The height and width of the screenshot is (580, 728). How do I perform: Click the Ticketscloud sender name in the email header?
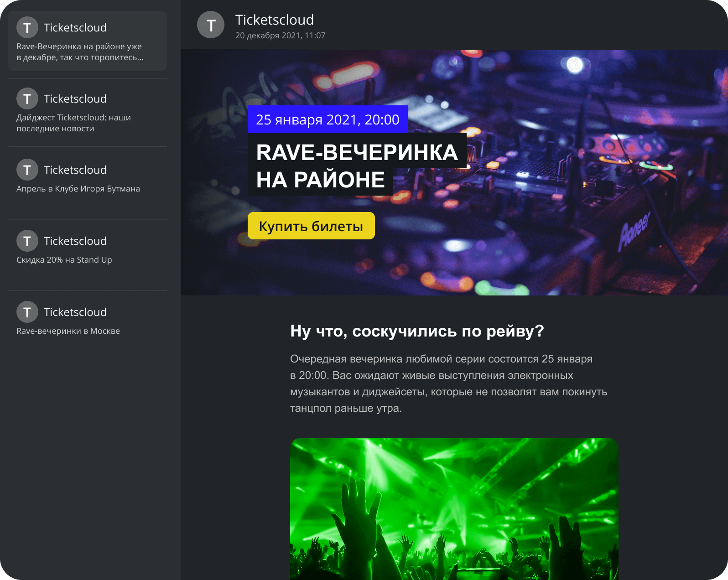(275, 20)
